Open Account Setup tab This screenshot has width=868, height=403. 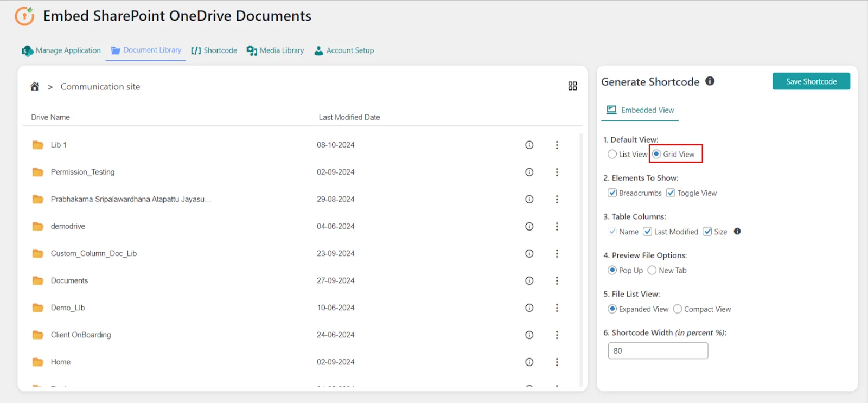coord(344,50)
